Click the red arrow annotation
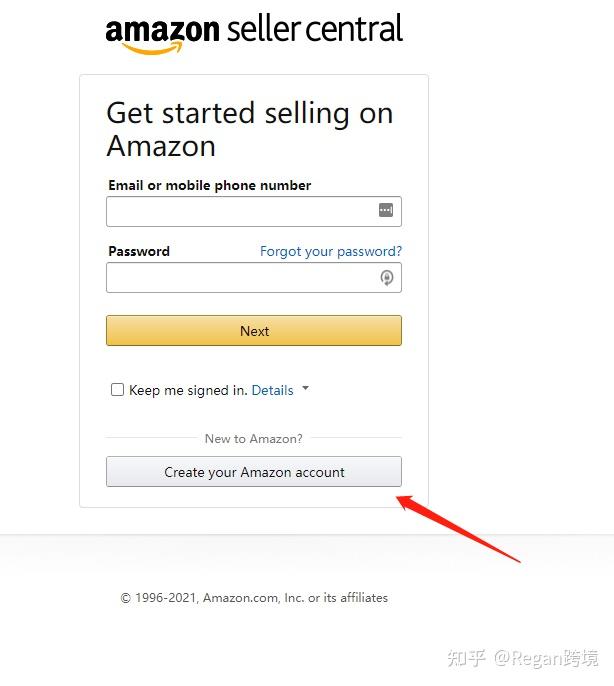The width and height of the screenshot is (614, 686). pyautogui.click(x=458, y=528)
